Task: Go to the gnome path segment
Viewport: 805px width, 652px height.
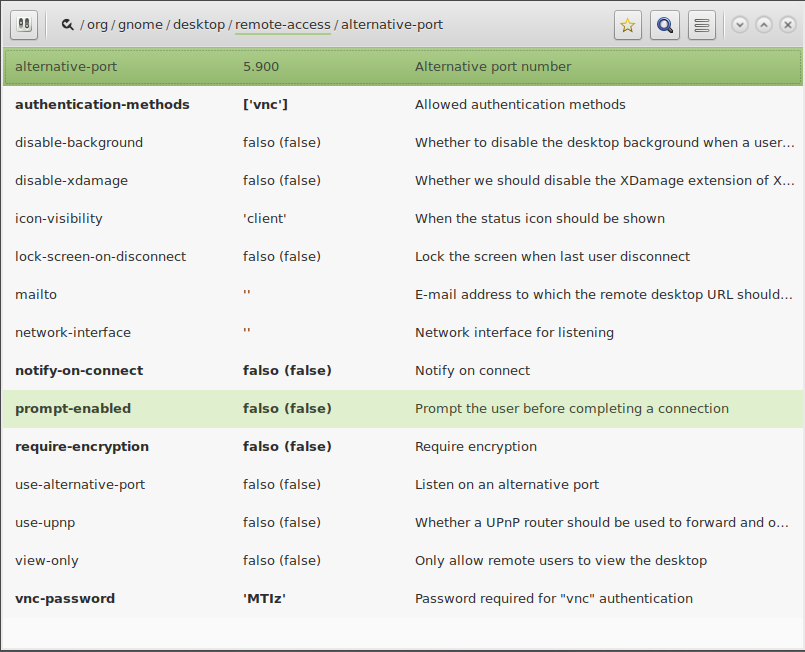Action: 140,25
